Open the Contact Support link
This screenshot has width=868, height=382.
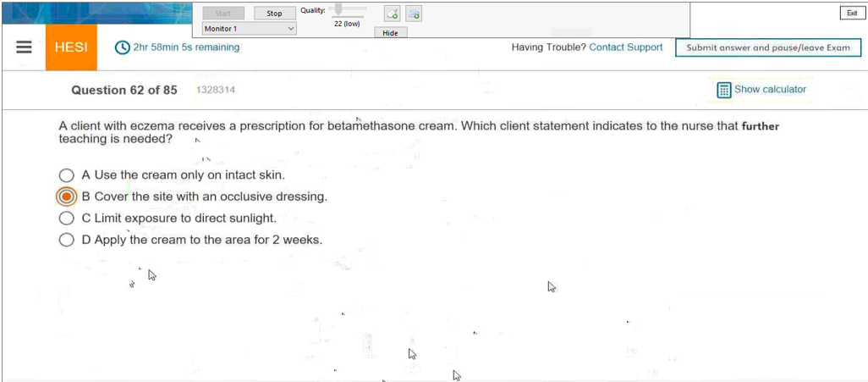pos(625,47)
